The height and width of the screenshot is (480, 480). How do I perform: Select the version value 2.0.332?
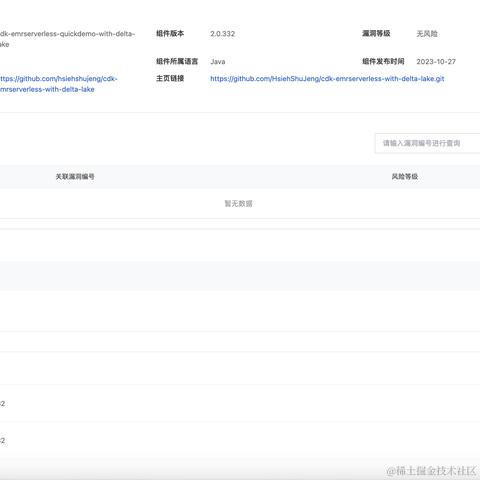(x=223, y=34)
